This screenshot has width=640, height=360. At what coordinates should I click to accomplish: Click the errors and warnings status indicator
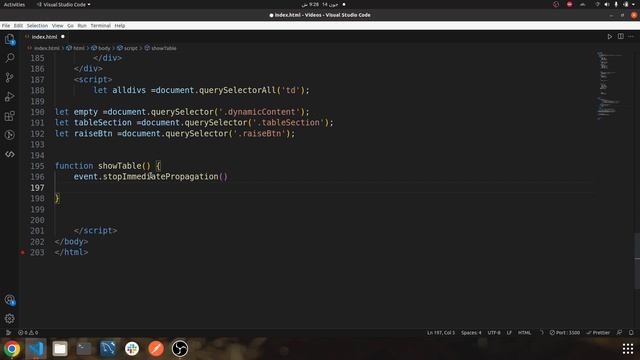pos(28,333)
